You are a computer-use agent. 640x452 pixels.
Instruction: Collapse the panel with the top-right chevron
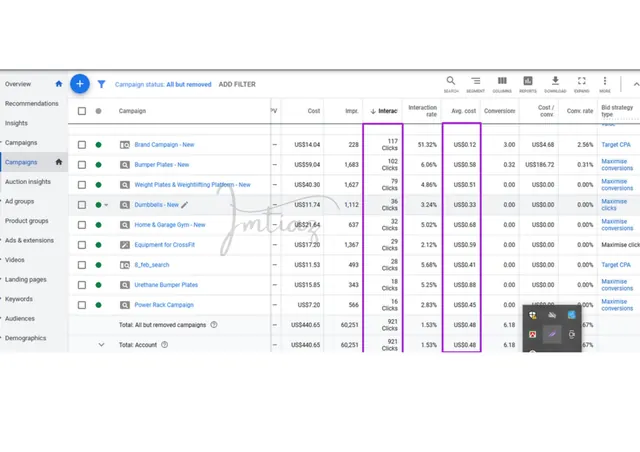point(636,84)
